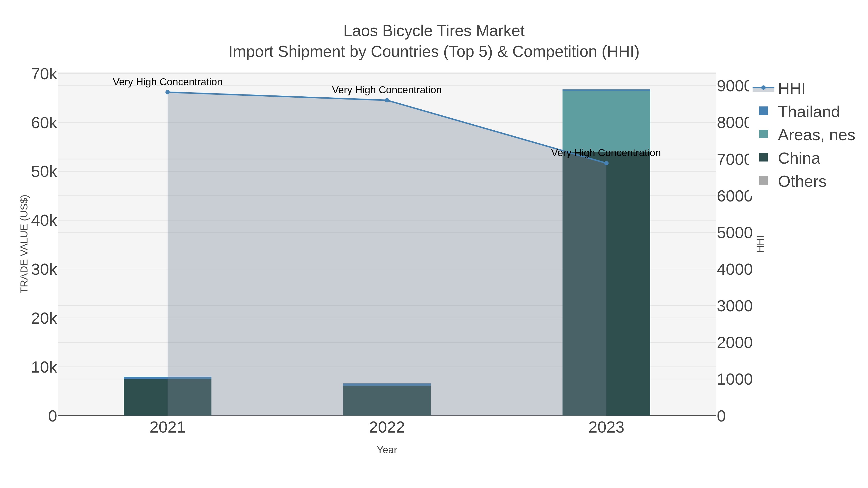Click the vertical HHI right axis title
This screenshot has width=868, height=488.
[760, 244]
